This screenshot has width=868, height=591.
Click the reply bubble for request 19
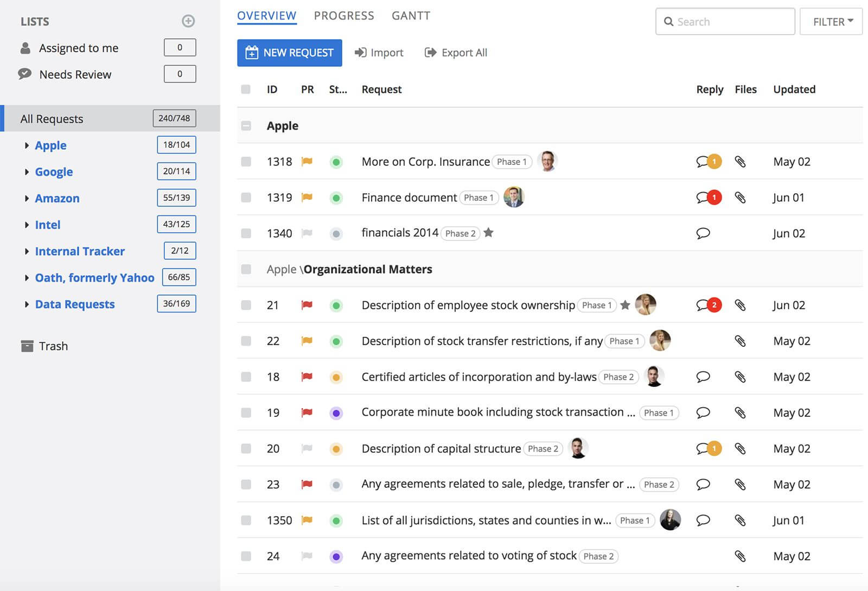(x=703, y=412)
